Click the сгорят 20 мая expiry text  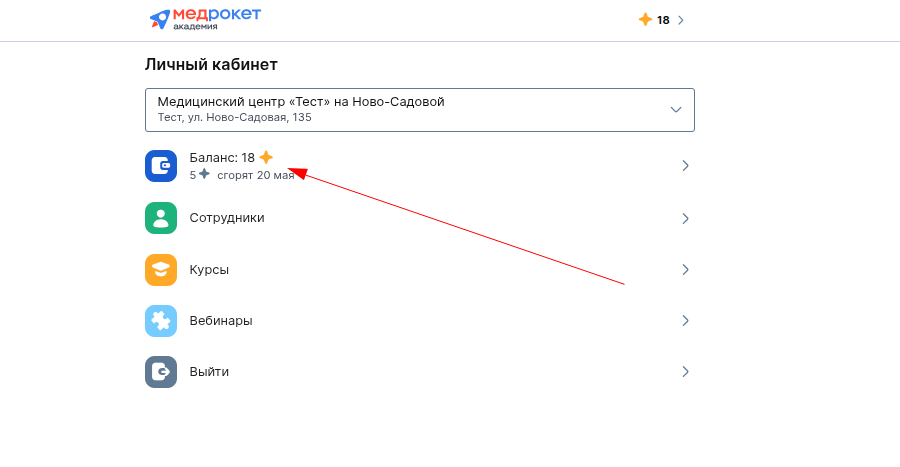(255, 175)
